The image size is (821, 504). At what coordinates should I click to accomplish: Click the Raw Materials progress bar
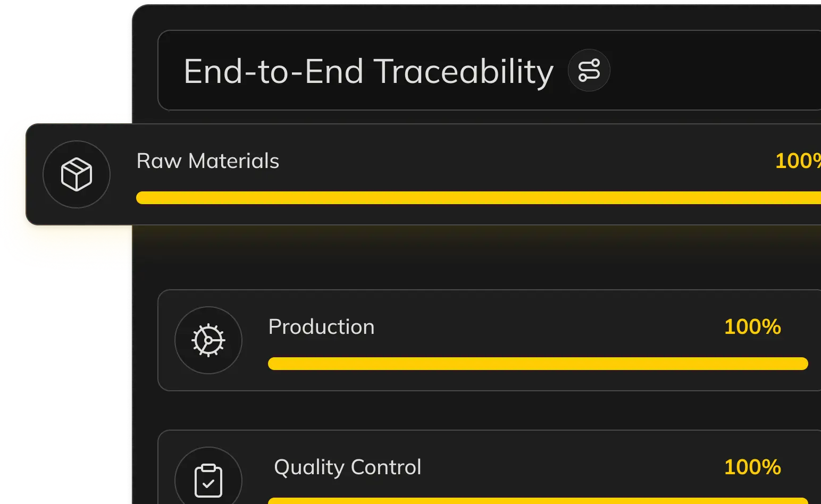tap(479, 198)
